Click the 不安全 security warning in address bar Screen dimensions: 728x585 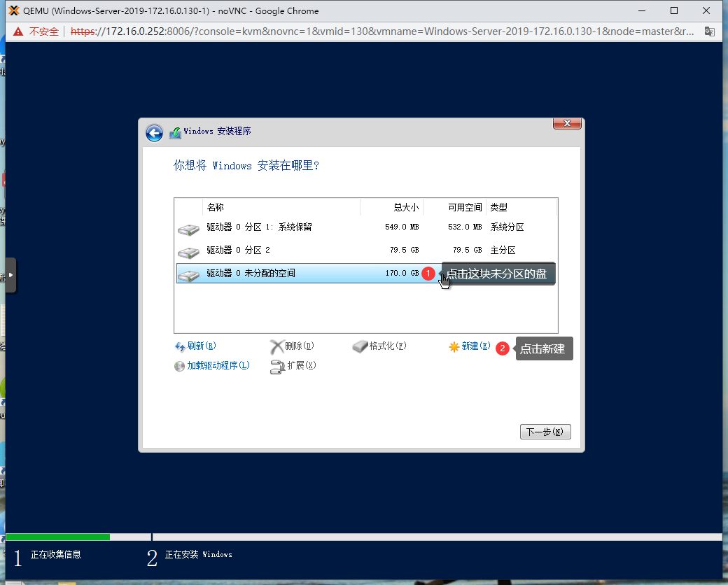[37, 31]
